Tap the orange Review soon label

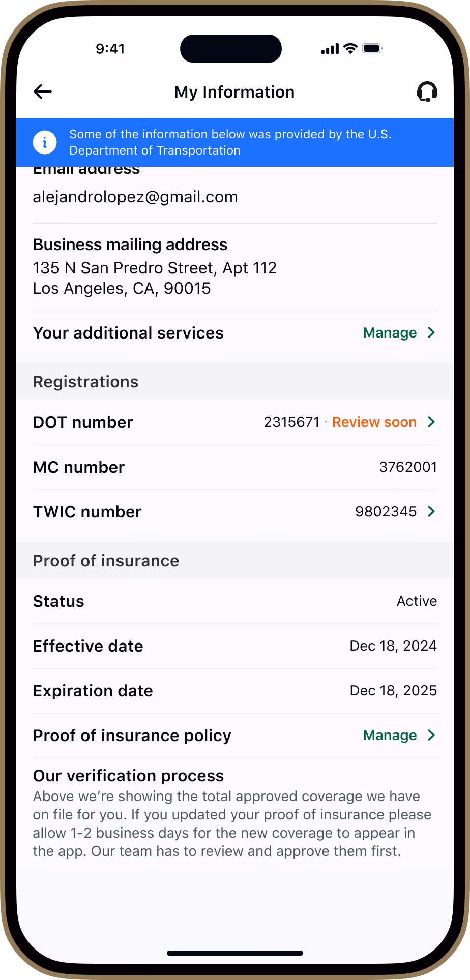tap(374, 422)
